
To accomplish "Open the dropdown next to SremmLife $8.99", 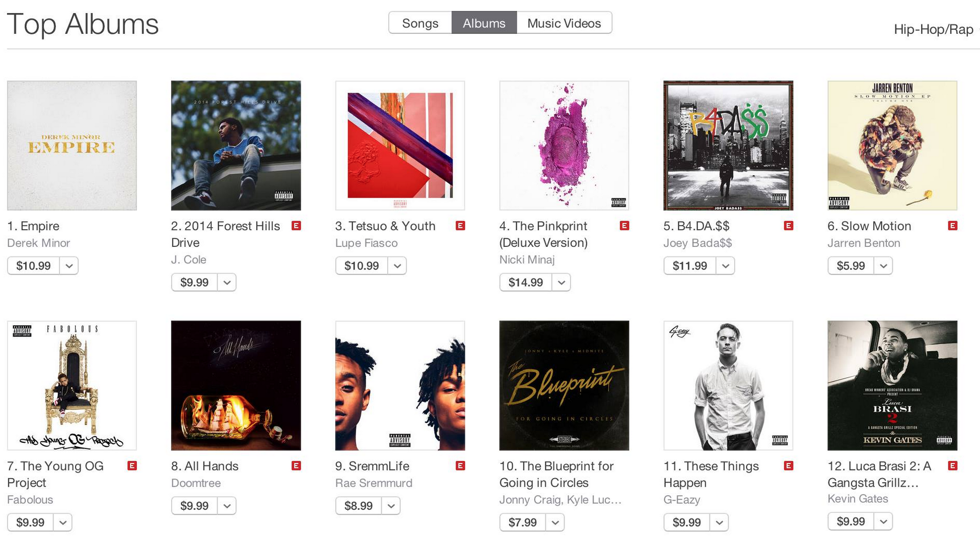I will click(x=391, y=506).
